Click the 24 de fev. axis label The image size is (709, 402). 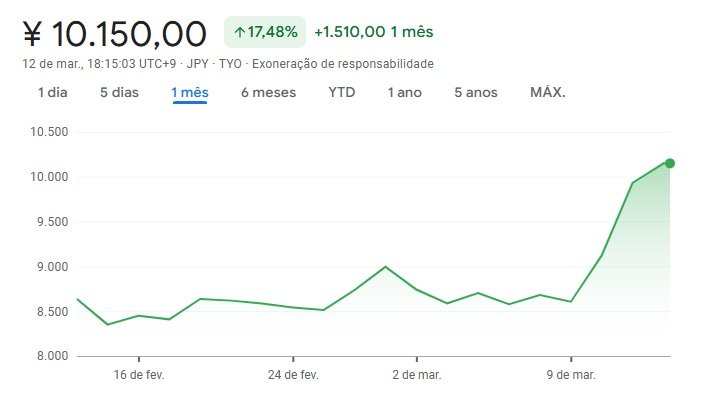pos(294,375)
